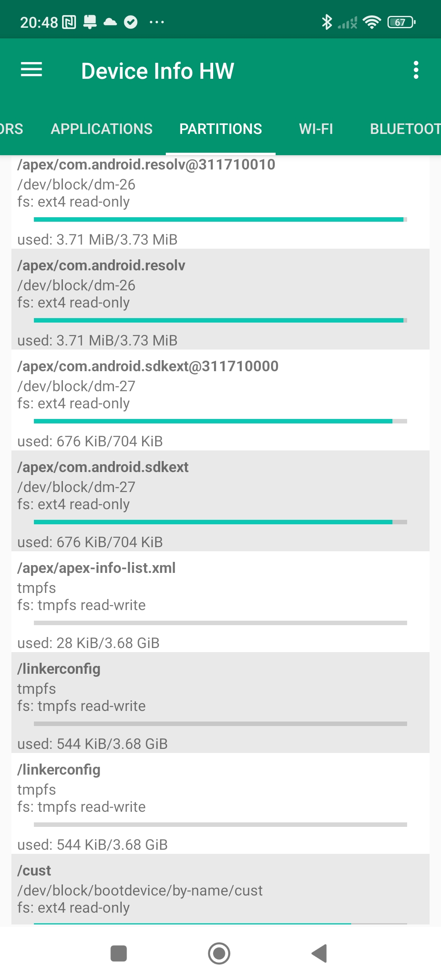Tap the Bluetooth status bar icon
Screen dimensions: 441x980
pyautogui.click(x=327, y=22)
